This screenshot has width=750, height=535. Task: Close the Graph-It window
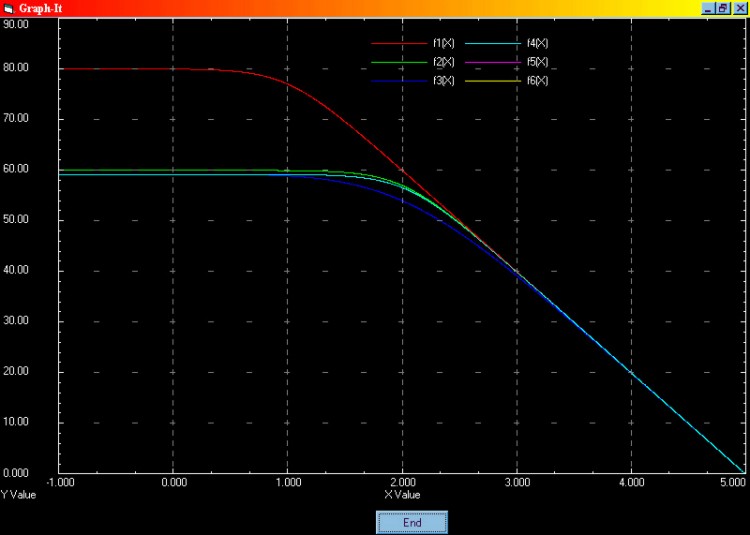(738, 7)
